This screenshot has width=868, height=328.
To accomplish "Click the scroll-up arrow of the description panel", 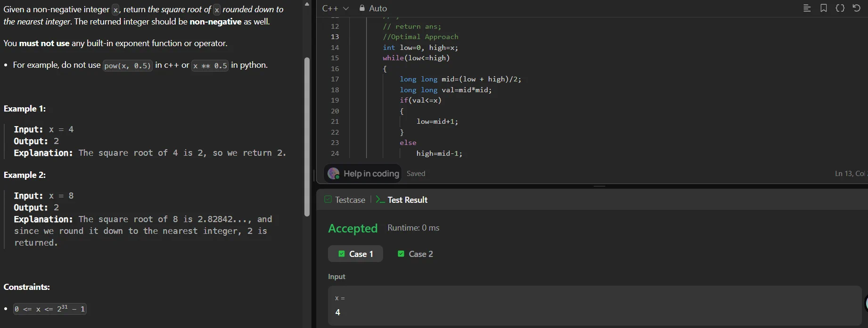I will tap(307, 4).
